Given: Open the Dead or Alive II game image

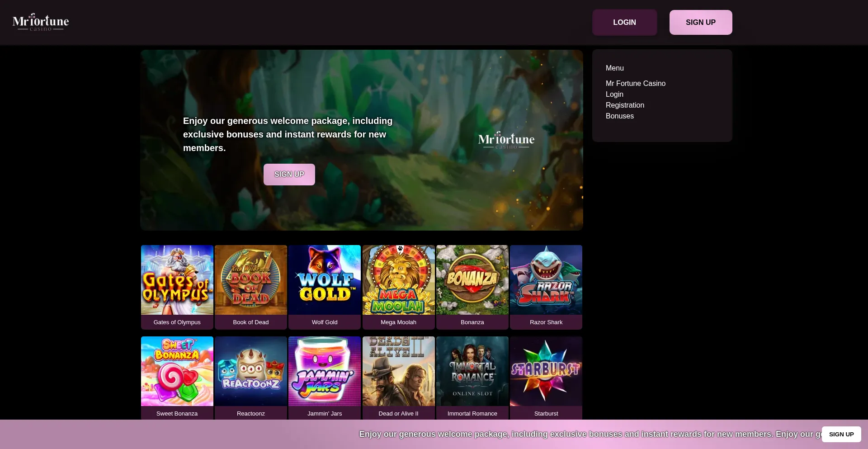Looking at the screenshot, I should [398, 371].
